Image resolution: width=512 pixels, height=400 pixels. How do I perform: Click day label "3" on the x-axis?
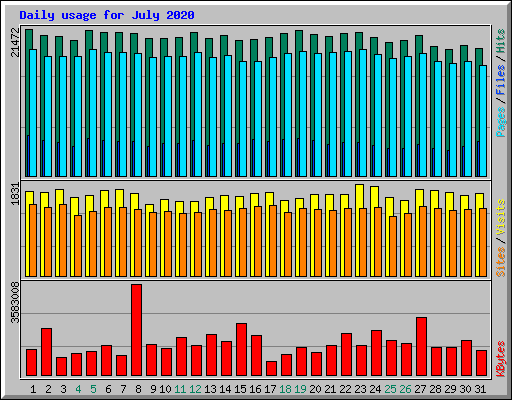(63, 389)
